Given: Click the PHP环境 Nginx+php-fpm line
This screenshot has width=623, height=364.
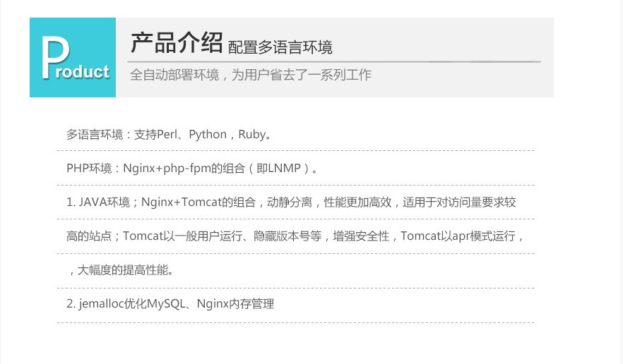Looking at the screenshot, I should (193, 169).
